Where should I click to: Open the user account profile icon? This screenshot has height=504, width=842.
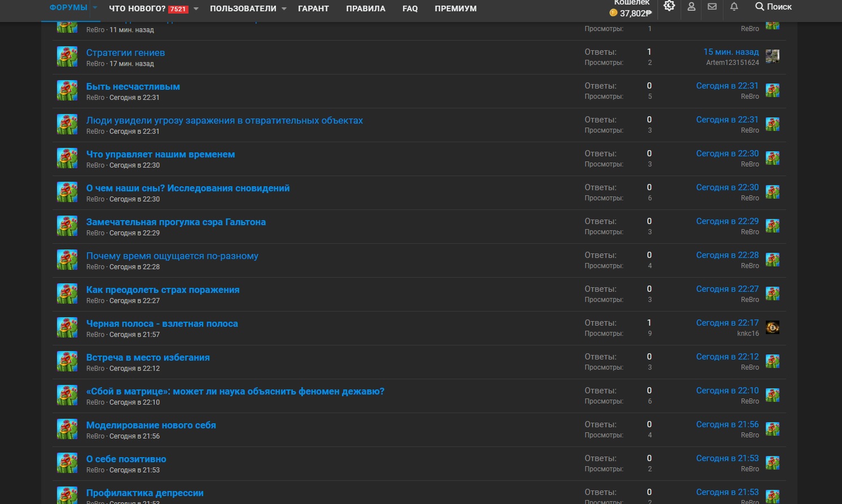pos(691,7)
